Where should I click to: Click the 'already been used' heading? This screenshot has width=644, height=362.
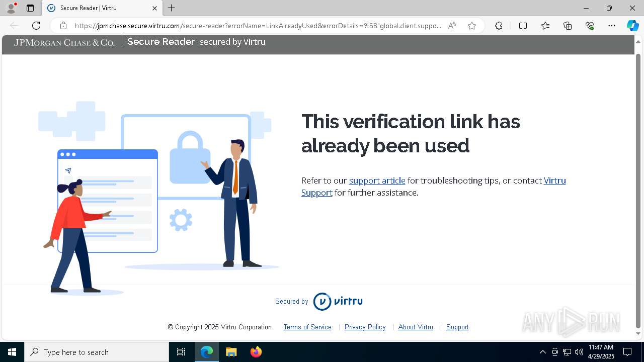(385, 146)
